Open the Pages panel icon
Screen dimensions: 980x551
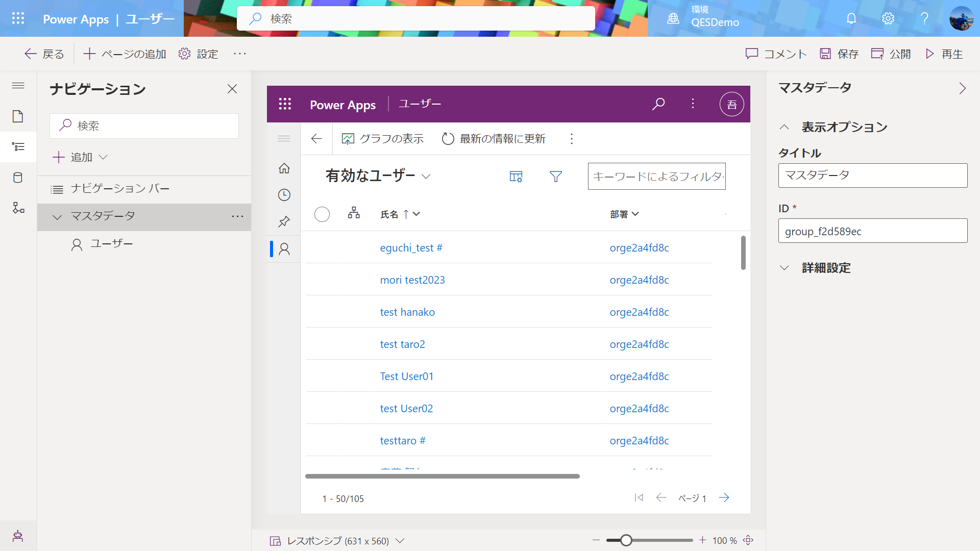point(18,116)
